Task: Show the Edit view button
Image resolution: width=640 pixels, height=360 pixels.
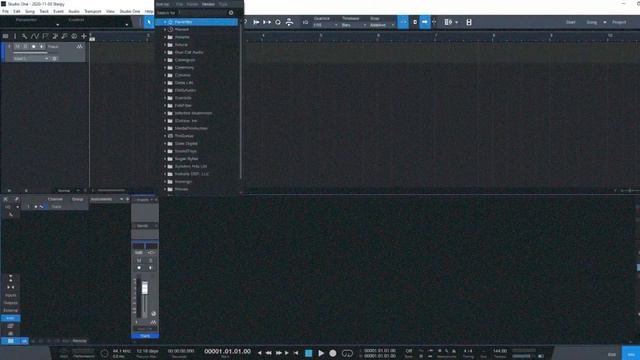Action: [x=611, y=354]
